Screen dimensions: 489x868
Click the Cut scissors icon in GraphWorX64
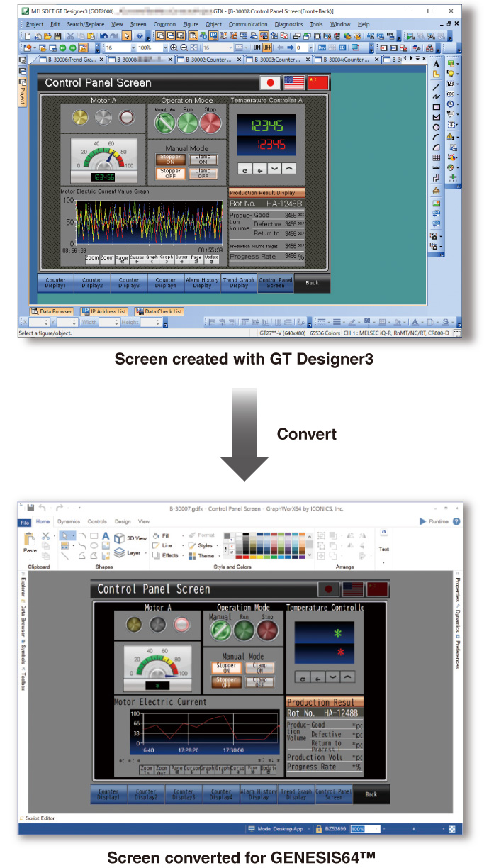[x=46, y=536]
